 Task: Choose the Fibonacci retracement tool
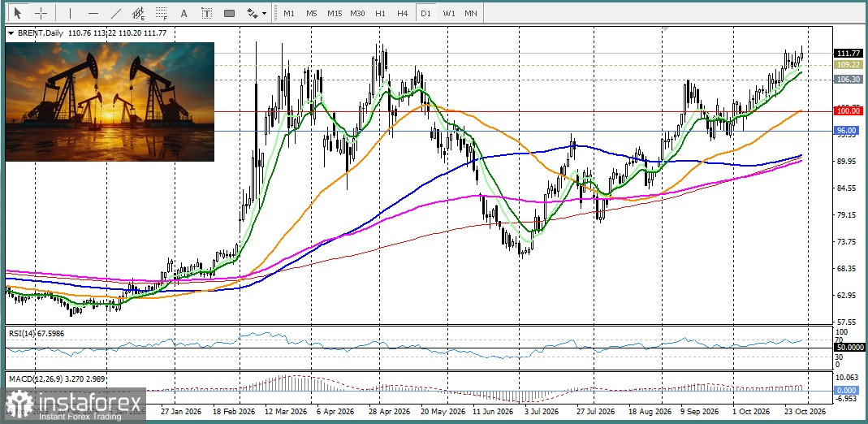[x=162, y=13]
